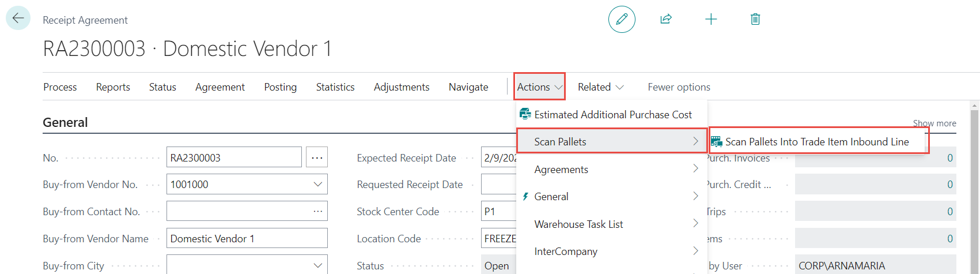Screen dimensions: 980x274
Task: Click the back arrow button
Action: coord(18,18)
